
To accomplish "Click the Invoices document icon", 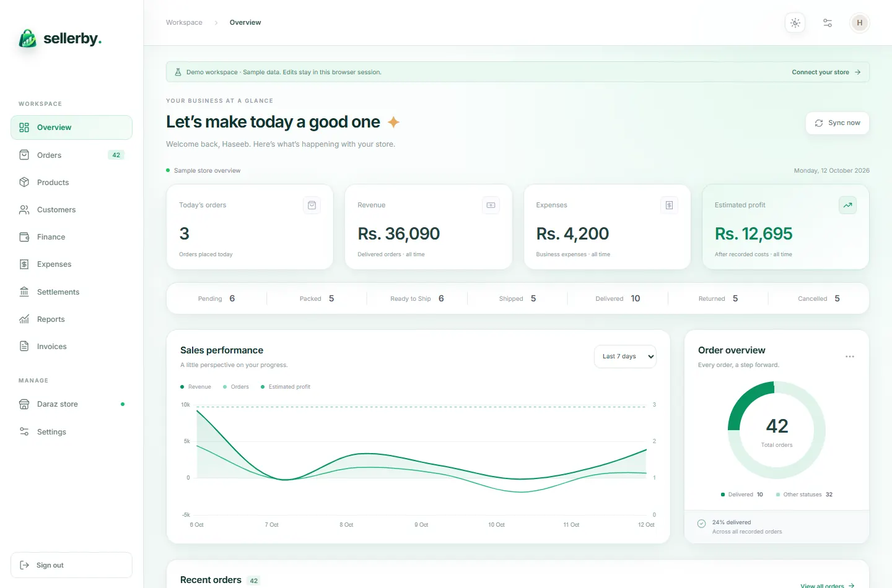I will point(24,347).
